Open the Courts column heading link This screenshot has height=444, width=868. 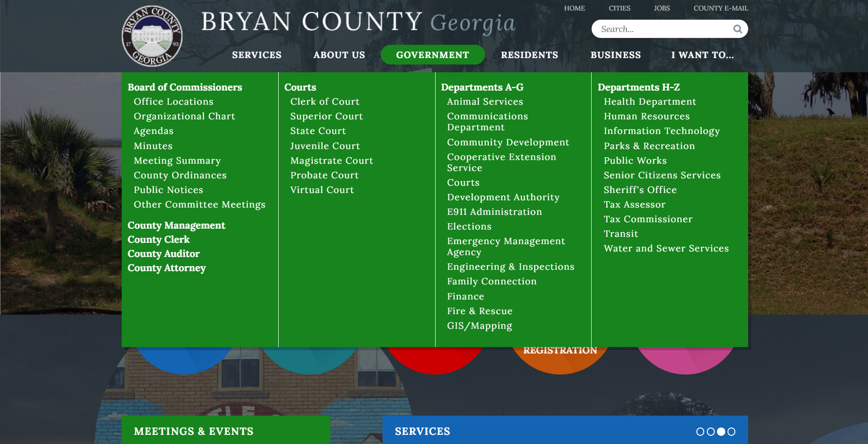pos(300,87)
